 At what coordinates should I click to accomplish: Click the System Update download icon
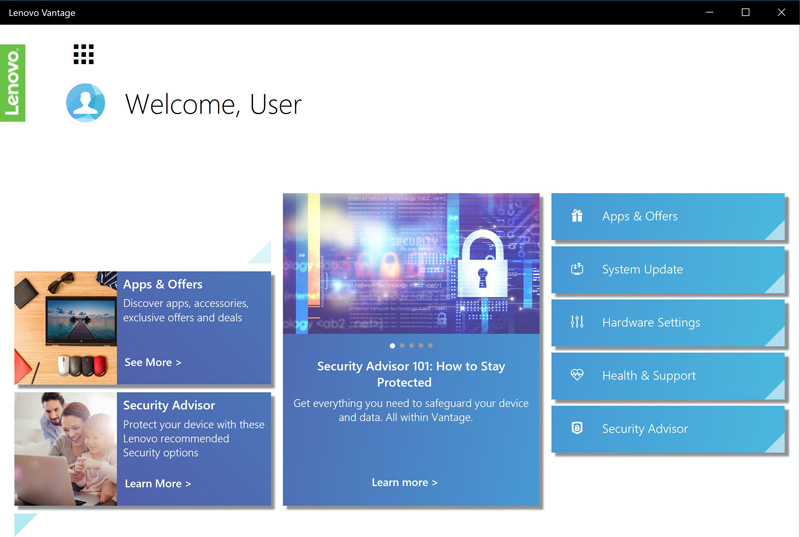[x=577, y=269]
